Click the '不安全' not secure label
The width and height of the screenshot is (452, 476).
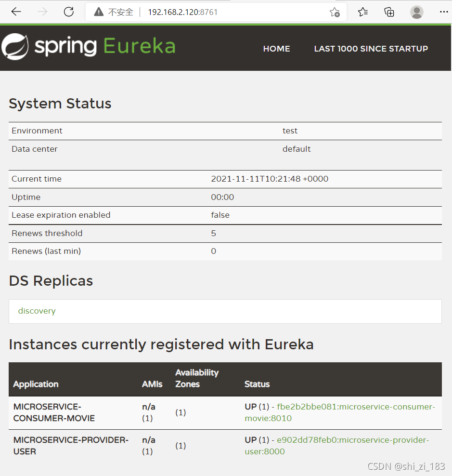click(x=121, y=12)
